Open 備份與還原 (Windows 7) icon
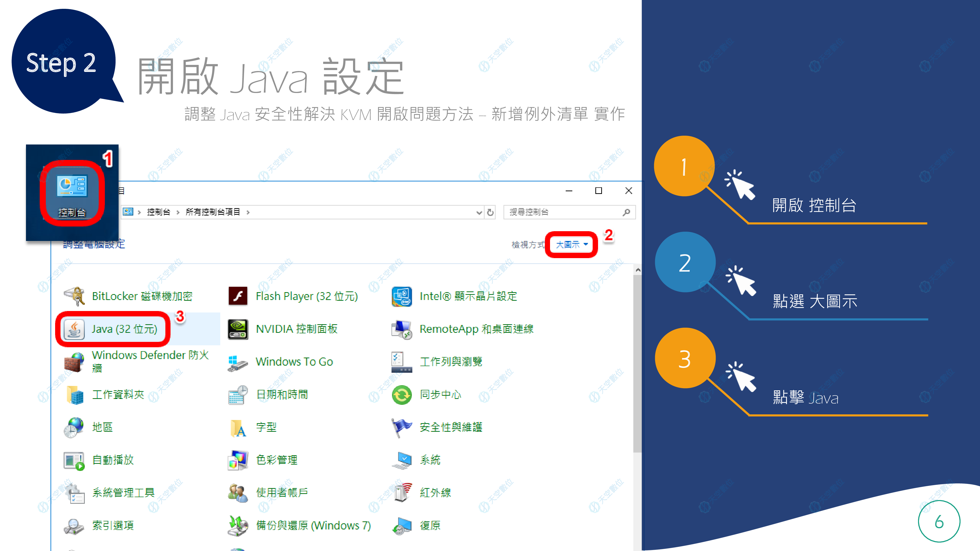Screen dimensions: 980x551 pyautogui.click(x=238, y=526)
